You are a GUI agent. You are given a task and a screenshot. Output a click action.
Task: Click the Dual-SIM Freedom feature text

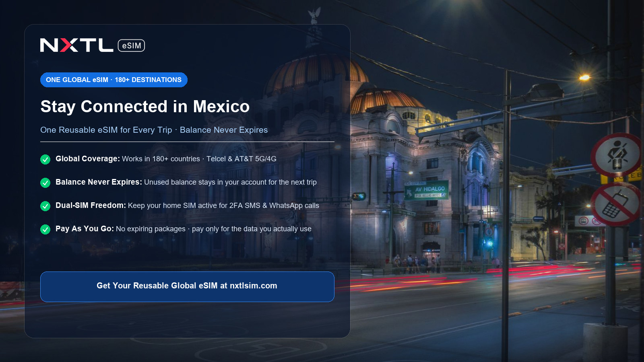tap(187, 206)
